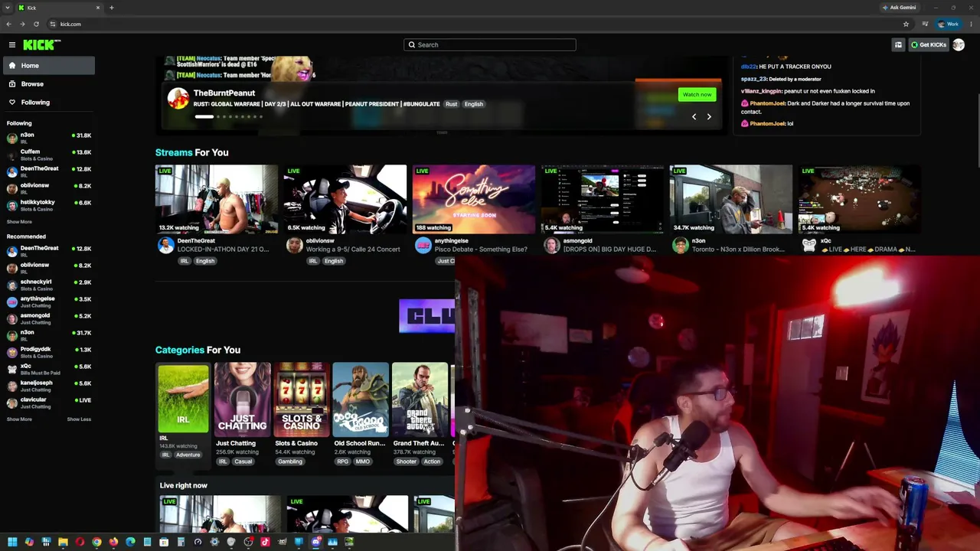This screenshot has width=980, height=551.
Task: Reload the kick.com page
Action: point(36,24)
